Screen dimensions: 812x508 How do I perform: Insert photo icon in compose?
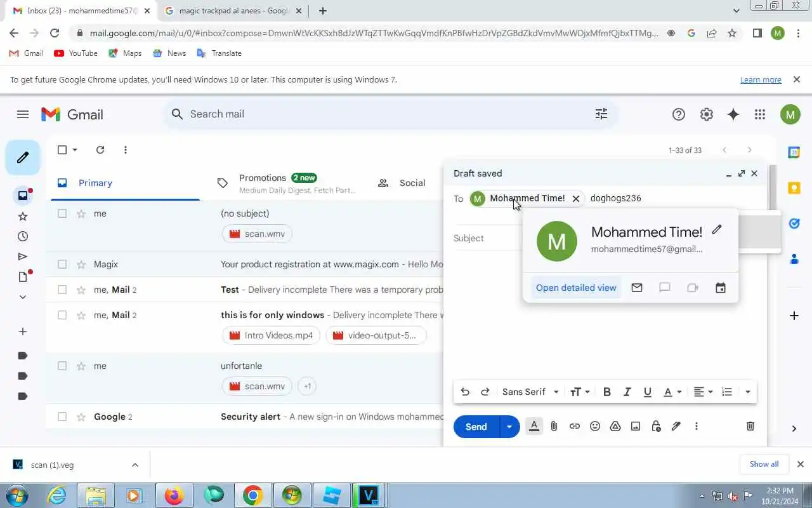tap(636, 427)
